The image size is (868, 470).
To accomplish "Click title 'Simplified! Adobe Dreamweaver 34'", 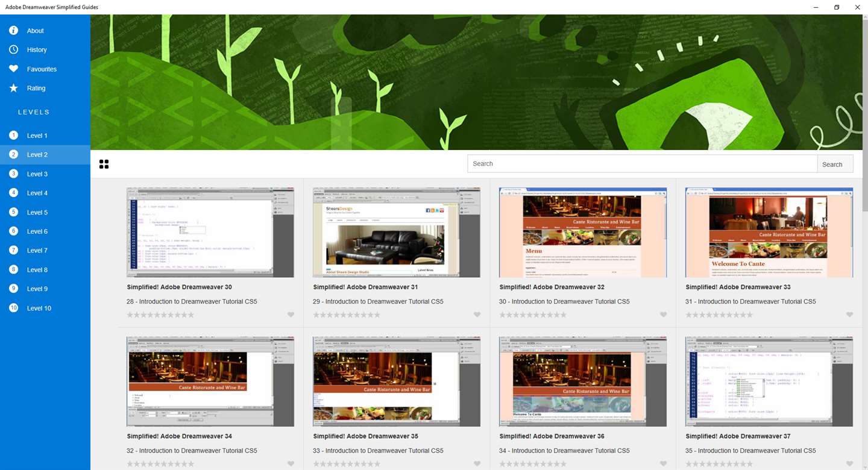I will click(180, 436).
